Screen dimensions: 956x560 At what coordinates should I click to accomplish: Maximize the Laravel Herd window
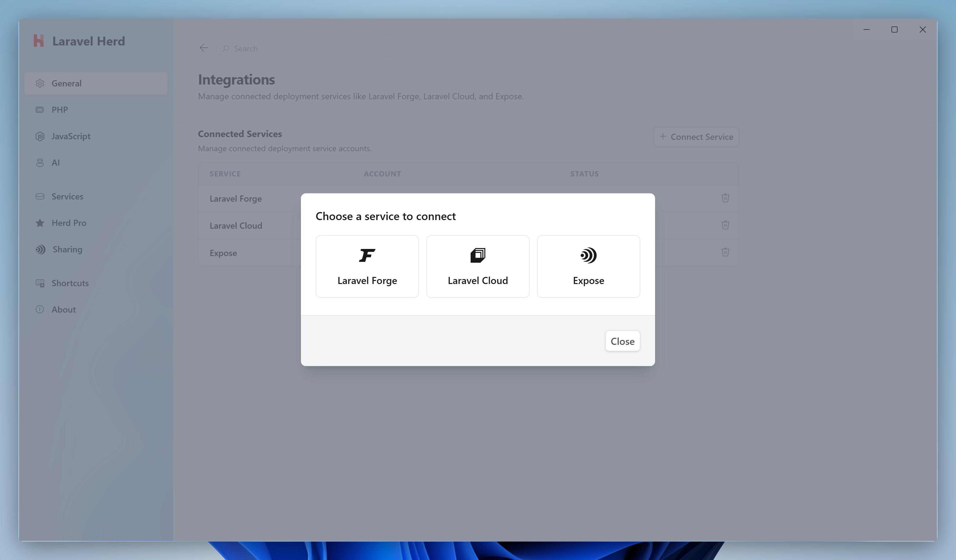[894, 30]
